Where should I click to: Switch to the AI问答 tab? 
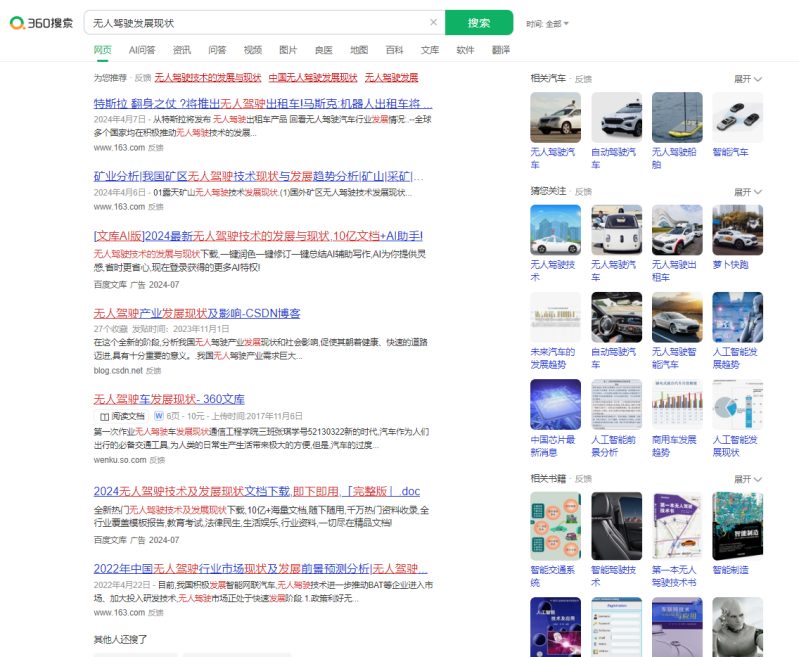pos(142,50)
